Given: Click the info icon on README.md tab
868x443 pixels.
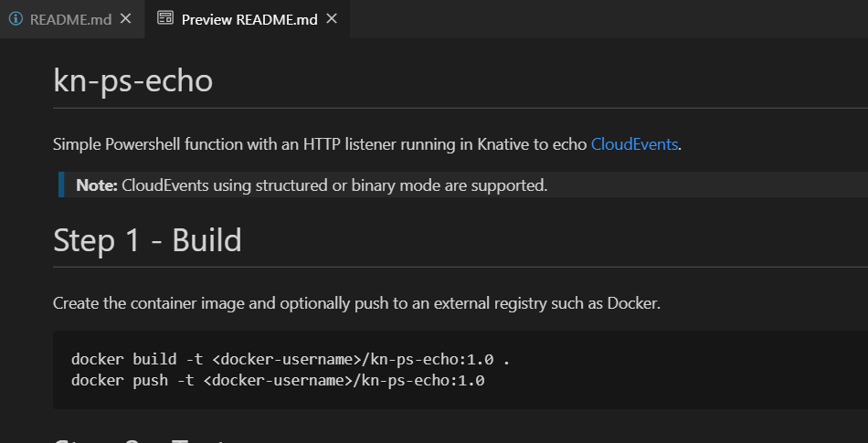Looking at the screenshot, I should coord(16,18).
